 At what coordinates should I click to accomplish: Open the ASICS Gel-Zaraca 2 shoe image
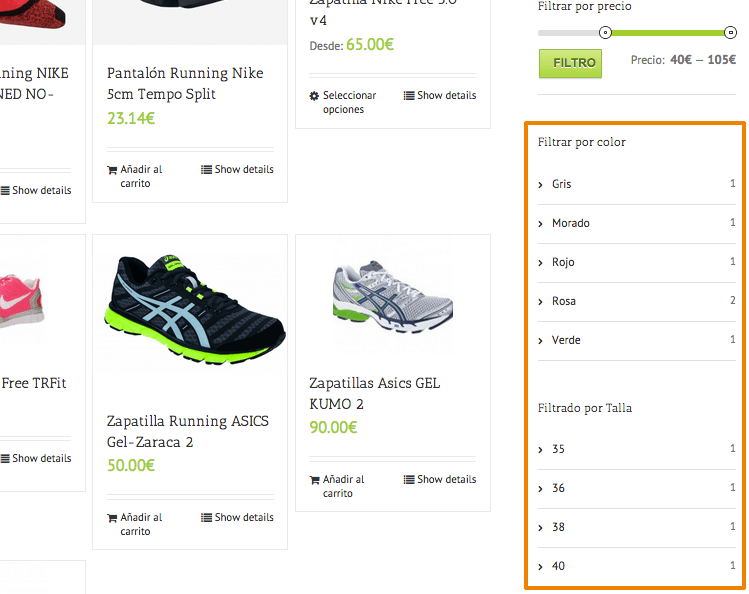tap(195, 310)
